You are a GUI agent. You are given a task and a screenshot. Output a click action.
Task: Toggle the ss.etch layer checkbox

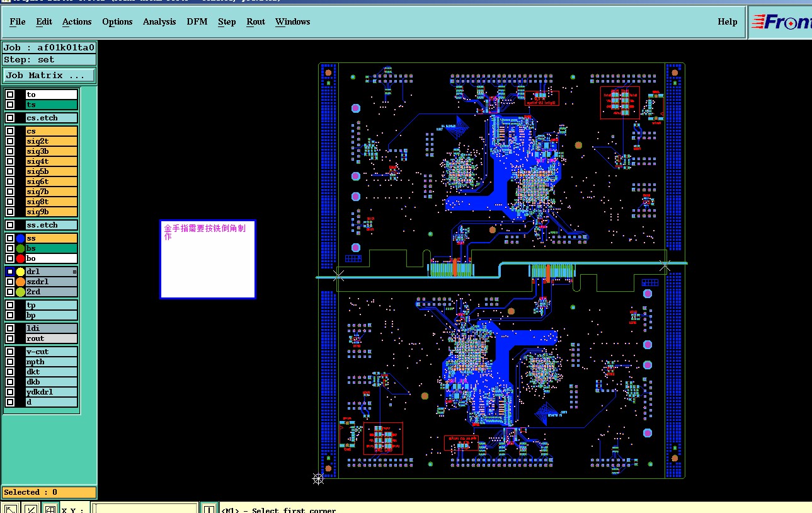(x=10, y=225)
